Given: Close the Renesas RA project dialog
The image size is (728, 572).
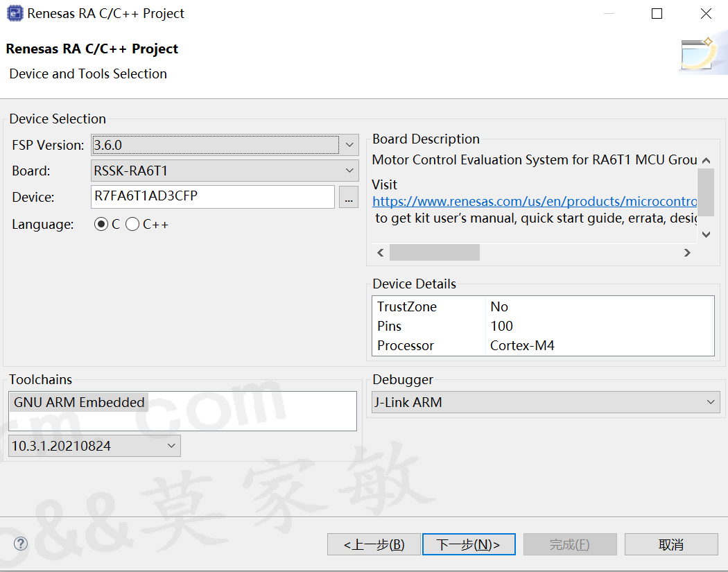Looking at the screenshot, I should click(707, 13).
